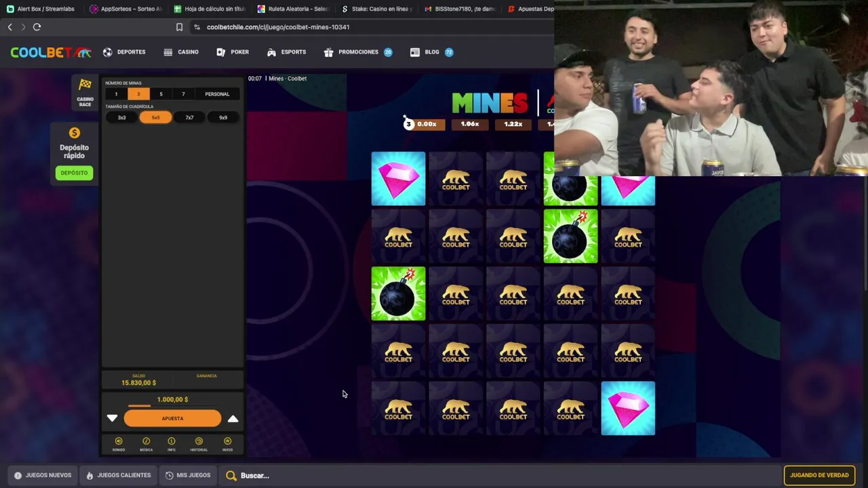Click the Jugando de Verdad button
Image resolution: width=868 pixels, height=488 pixels.
(819, 475)
